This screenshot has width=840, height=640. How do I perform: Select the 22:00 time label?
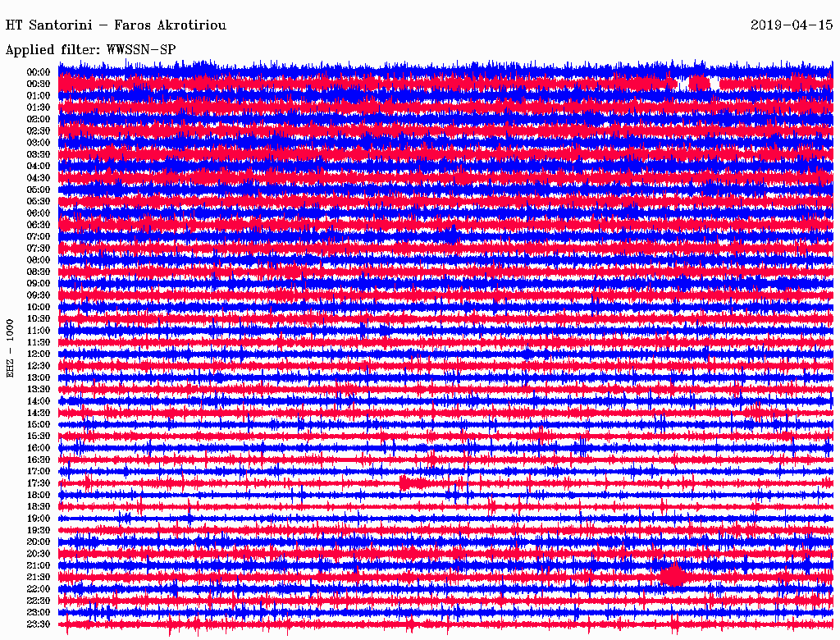(39, 588)
